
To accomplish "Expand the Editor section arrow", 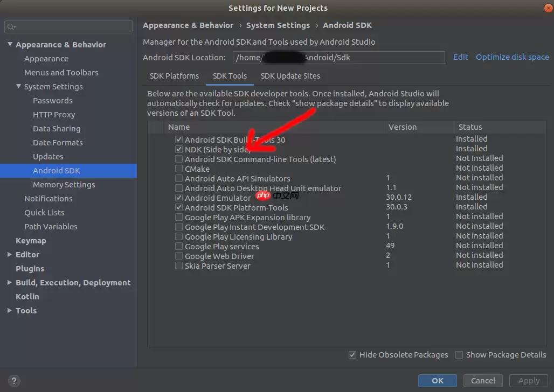I will coord(10,255).
